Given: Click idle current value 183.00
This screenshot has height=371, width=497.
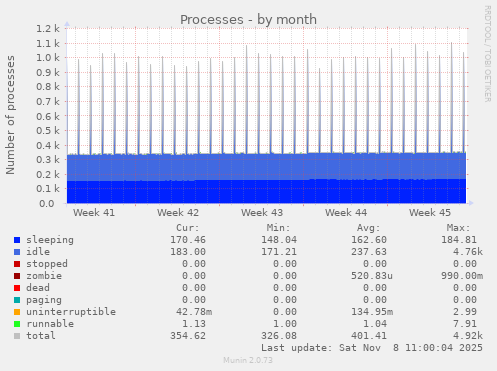Looking at the screenshot, I should tap(188, 252).
